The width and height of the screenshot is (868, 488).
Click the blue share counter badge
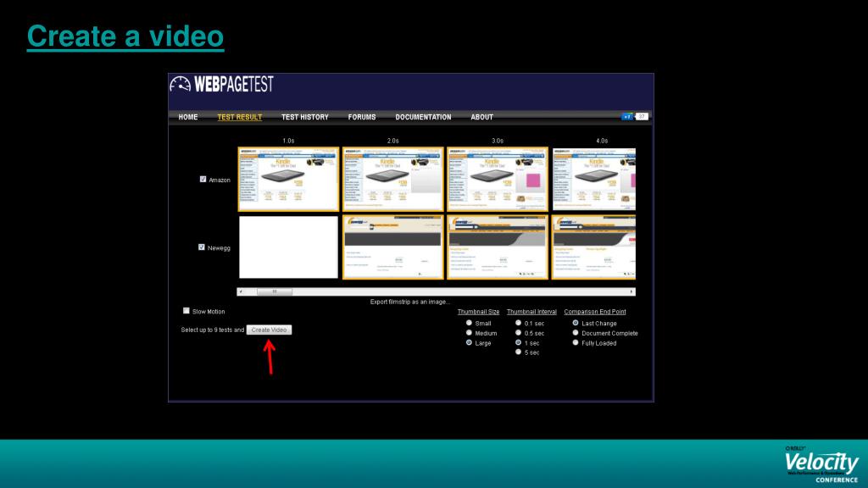[627, 117]
